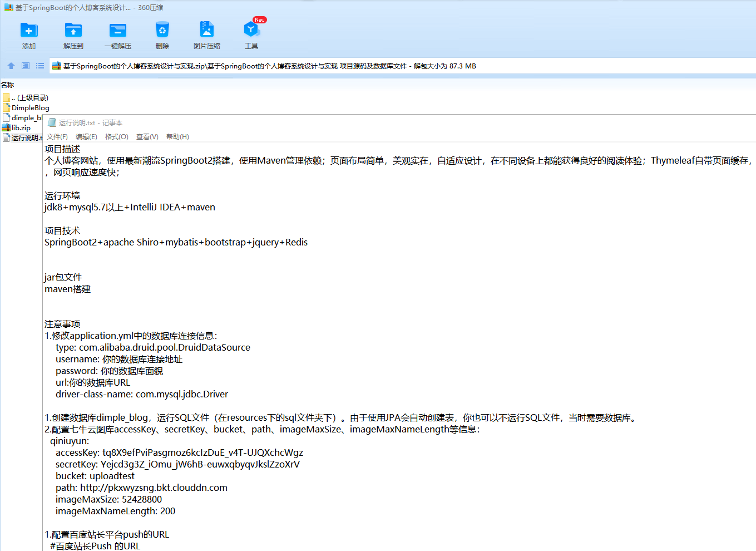Switch to large icon view mode

[x=26, y=66]
